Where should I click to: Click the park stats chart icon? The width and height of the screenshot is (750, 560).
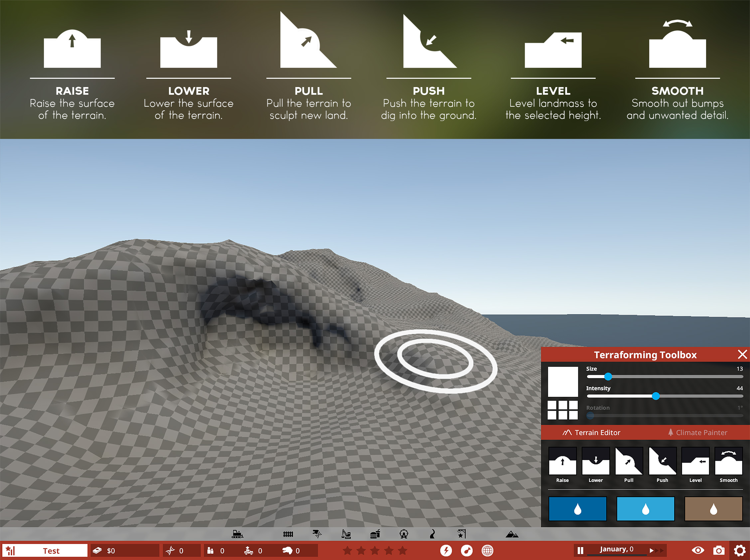10,550
